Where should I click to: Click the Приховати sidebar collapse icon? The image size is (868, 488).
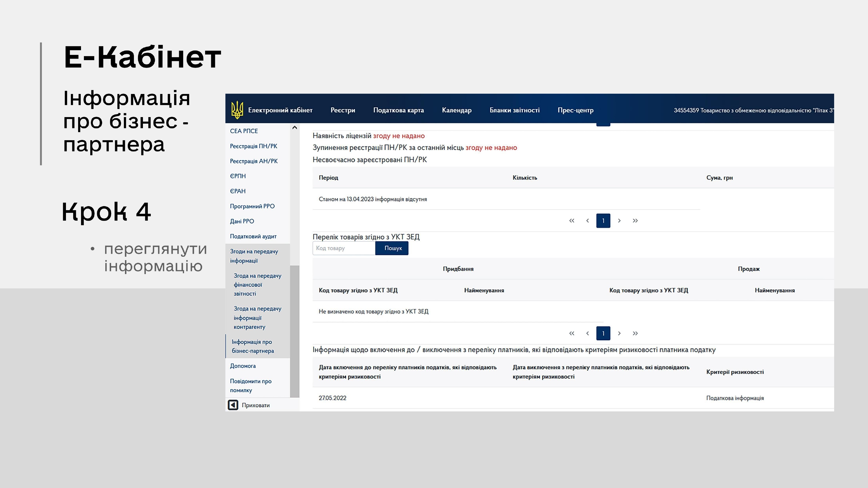click(233, 405)
